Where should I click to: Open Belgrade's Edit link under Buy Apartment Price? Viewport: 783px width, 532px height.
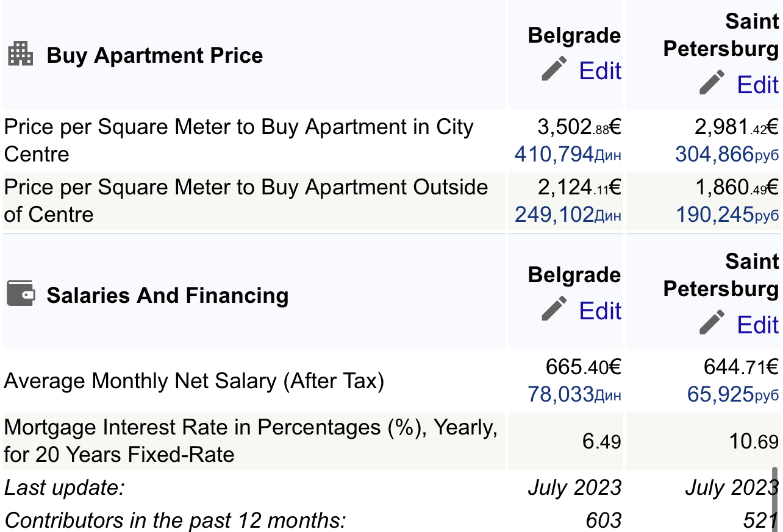[600, 71]
